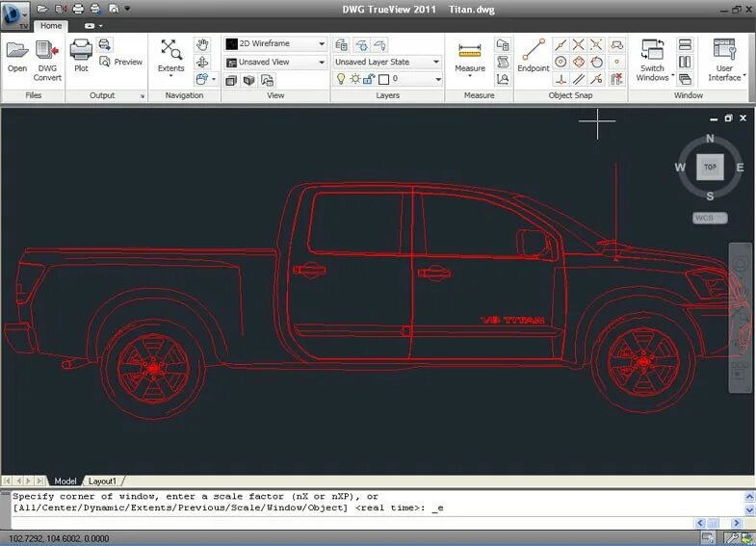The width and height of the screenshot is (756, 546).
Task: Click in the command line input field
Action: [352, 523]
